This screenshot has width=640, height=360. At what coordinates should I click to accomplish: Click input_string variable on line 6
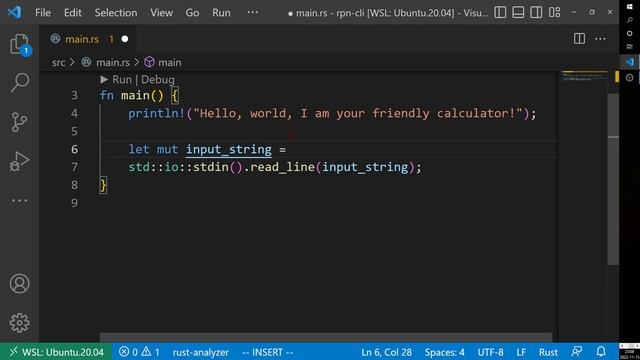coord(229,149)
